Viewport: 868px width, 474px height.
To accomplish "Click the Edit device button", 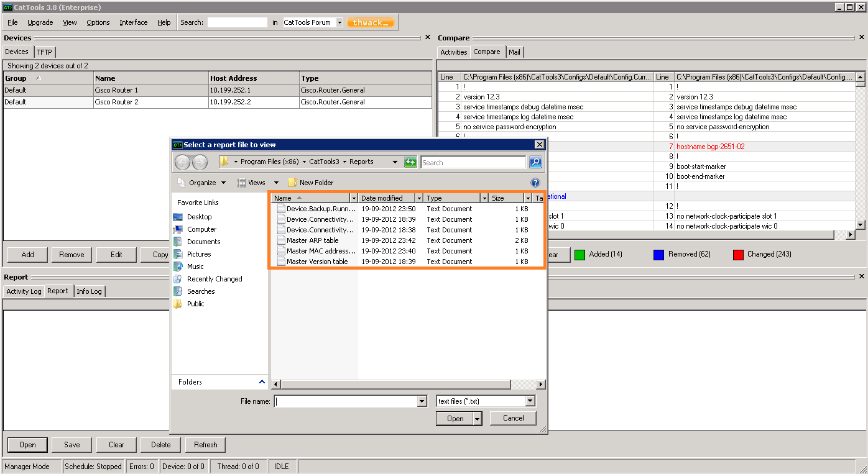I will point(116,254).
